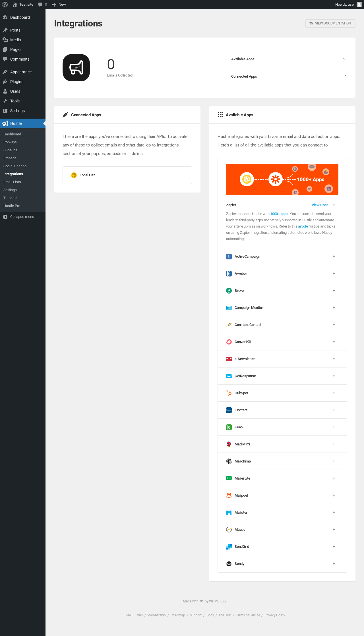The width and height of the screenshot is (364, 636).
Task: Add ConvertKit using the plus icon
Action: (334, 342)
